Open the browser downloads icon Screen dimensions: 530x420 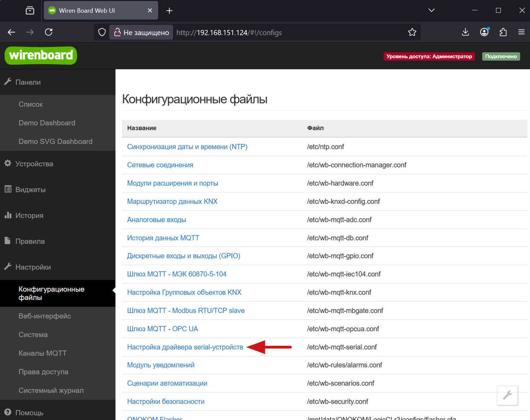point(465,32)
